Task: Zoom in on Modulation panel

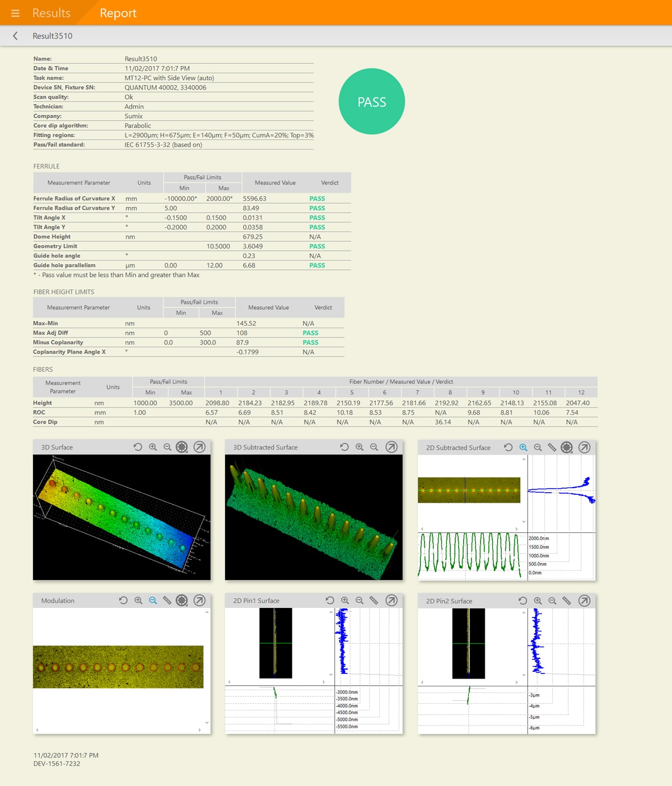Action: coord(138,600)
